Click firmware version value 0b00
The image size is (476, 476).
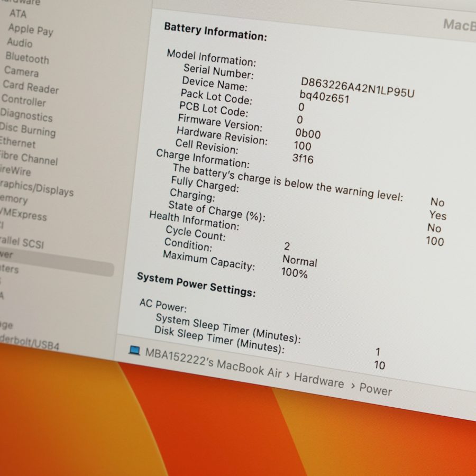pos(308,133)
